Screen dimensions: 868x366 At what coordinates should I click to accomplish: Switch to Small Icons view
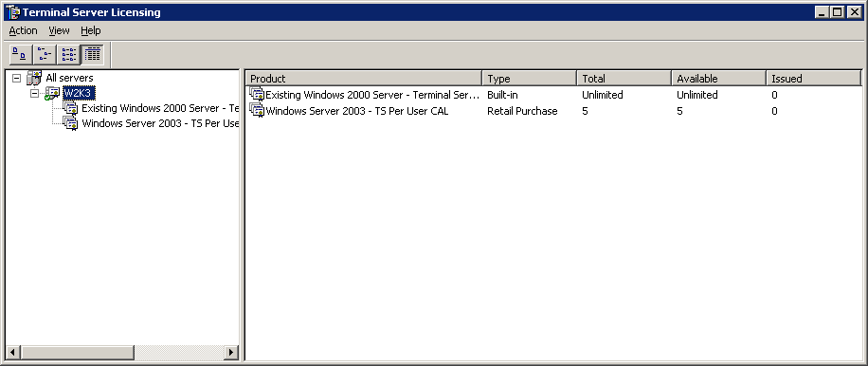[x=45, y=54]
